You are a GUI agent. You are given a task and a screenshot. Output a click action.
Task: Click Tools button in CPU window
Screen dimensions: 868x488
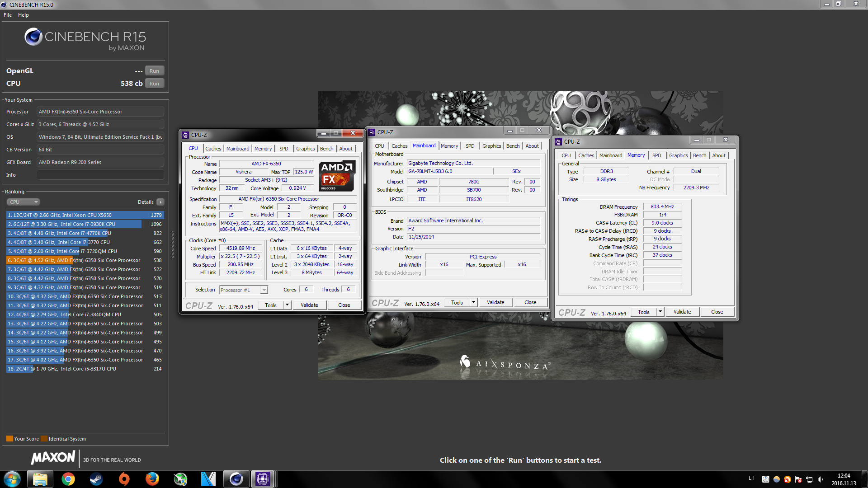[271, 305]
